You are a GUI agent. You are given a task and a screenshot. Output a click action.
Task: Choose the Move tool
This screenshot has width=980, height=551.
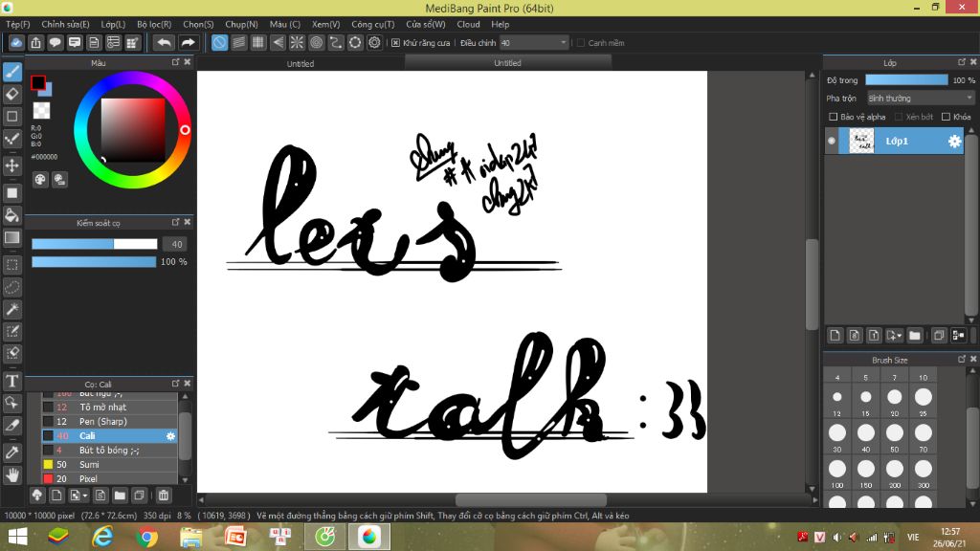click(x=11, y=165)
